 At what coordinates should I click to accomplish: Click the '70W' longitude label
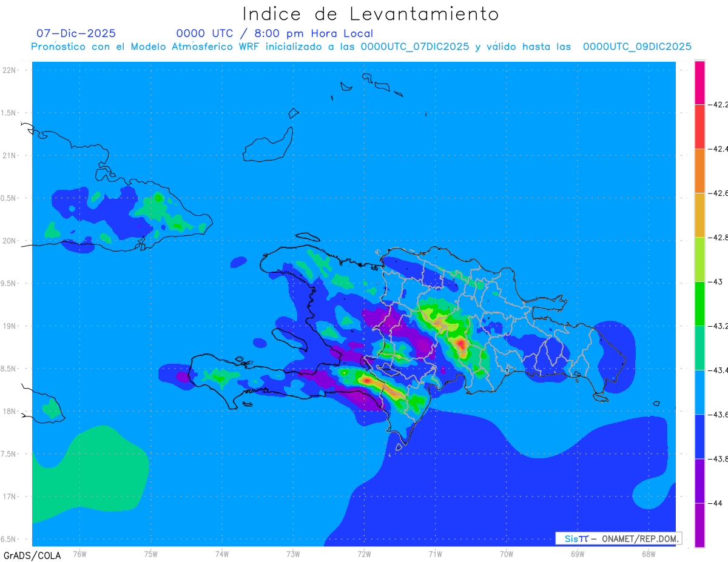click(507, 553)
